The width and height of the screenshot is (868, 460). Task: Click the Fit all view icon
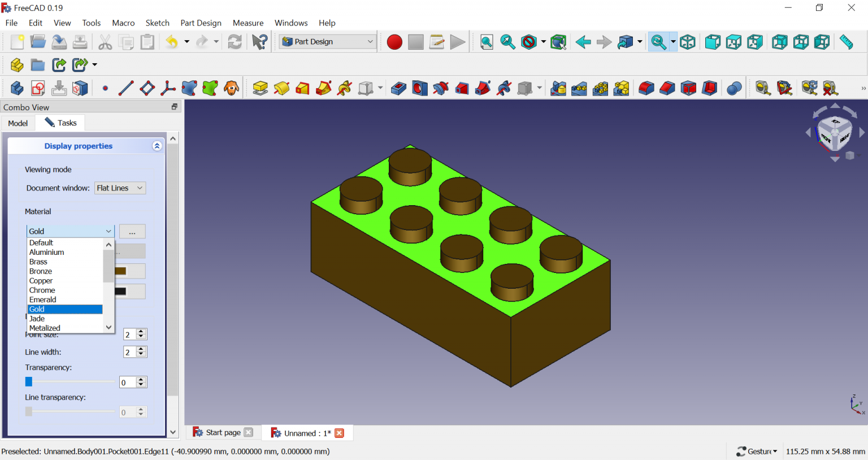point(487,42)
